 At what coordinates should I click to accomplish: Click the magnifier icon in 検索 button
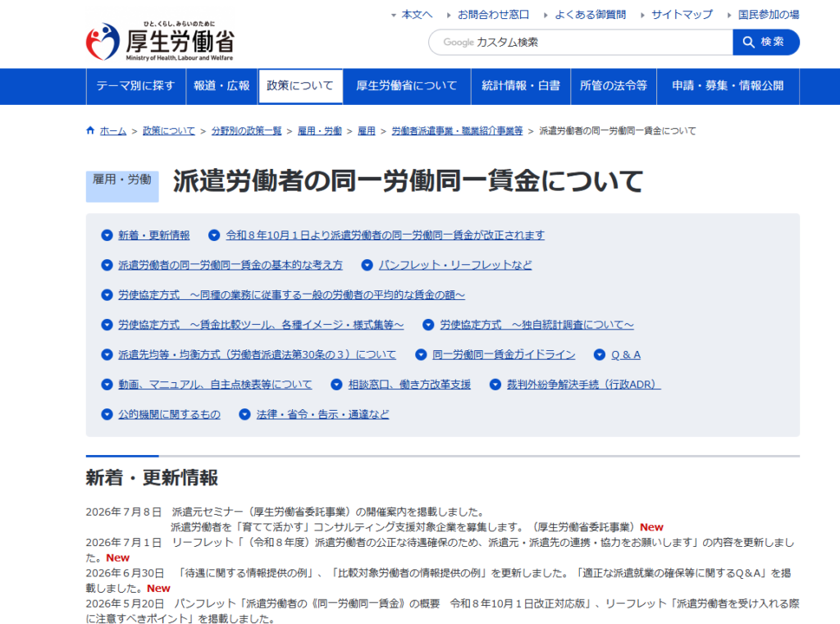pyautogui.click(x=748, y=42)
